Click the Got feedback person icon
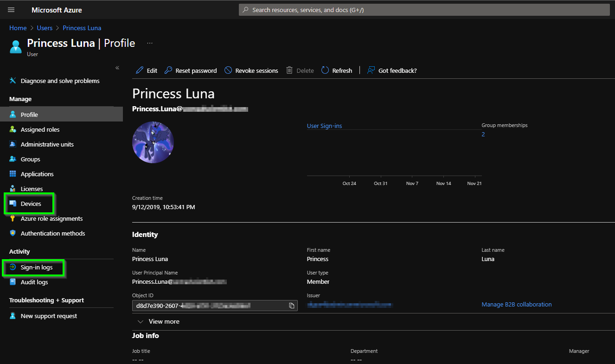Viewport: 615px width, 364px height. click(371, 70)
